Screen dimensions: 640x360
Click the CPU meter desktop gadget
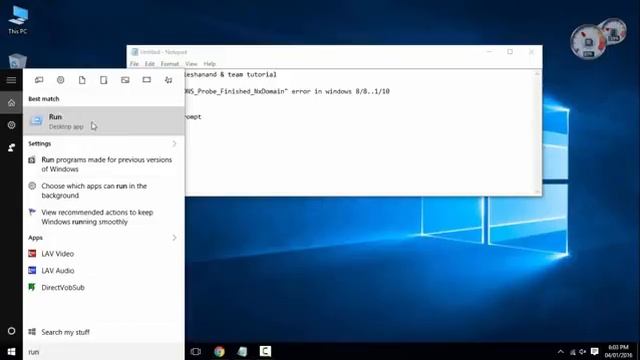[588, 42]
